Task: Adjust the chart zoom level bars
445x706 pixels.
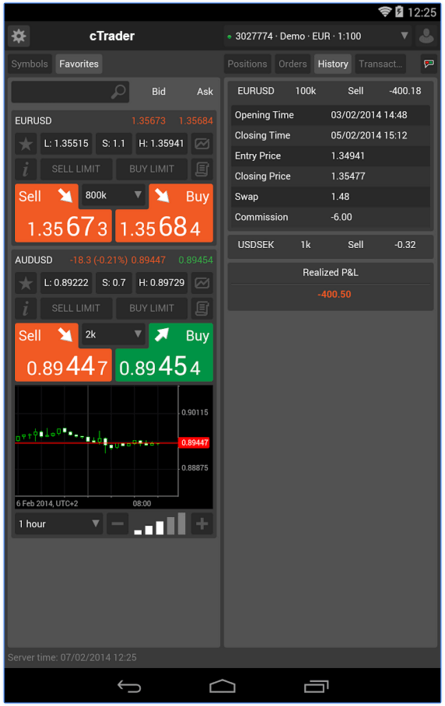Action: (160, 524)
